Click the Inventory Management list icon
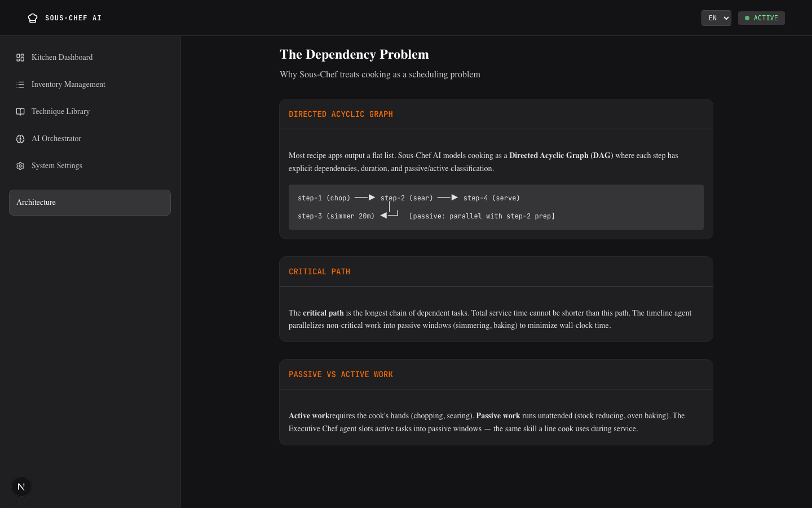 (20, 85)
